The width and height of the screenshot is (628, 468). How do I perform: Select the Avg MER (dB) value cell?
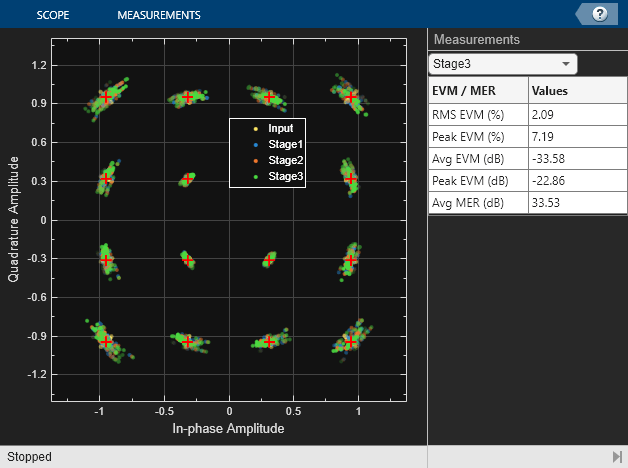pos(570,202)
